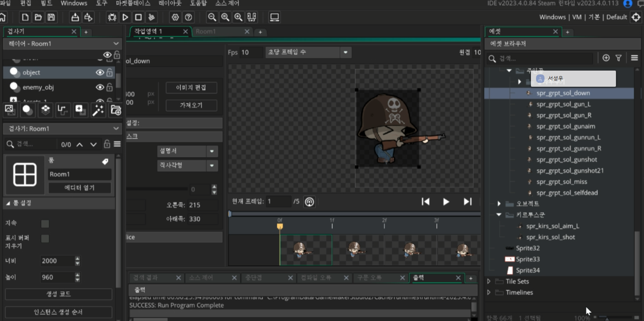Run the game with the toolbar play icon
The width and height of the screenshot is (644, 321).
click(x=125, y=17)
